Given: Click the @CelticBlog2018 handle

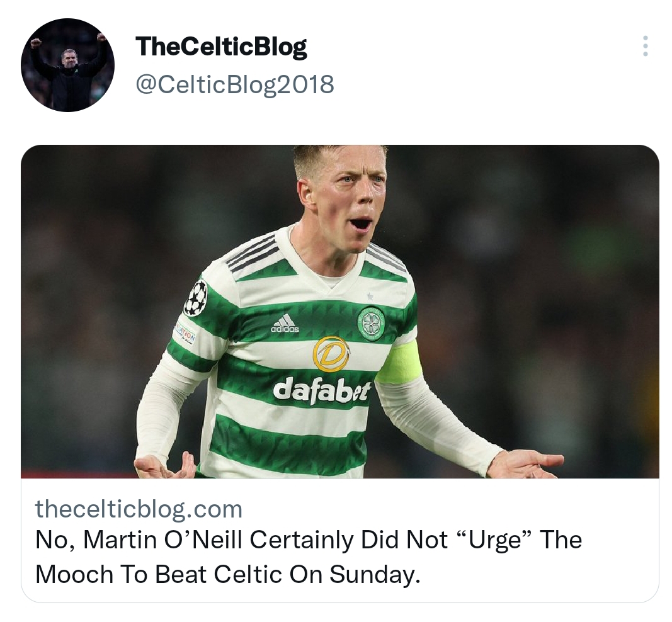Looking at the screenshot, I should click(x=235, y=84).
